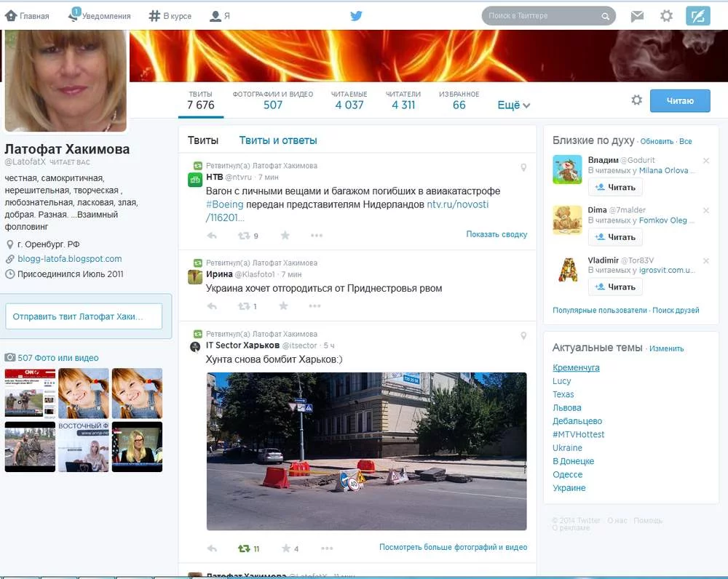Open the Главная home icon
Screen dimensions: 728x579
[11, 16]
